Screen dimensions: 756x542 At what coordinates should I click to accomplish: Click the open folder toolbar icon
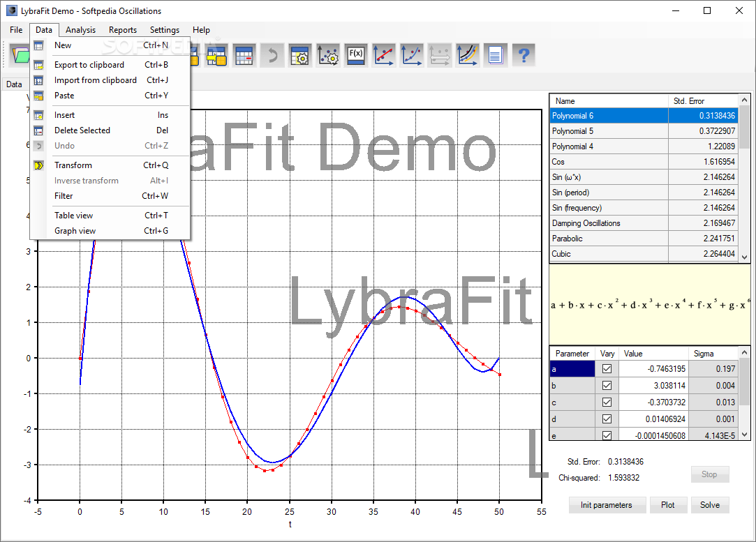coord(20,55)
